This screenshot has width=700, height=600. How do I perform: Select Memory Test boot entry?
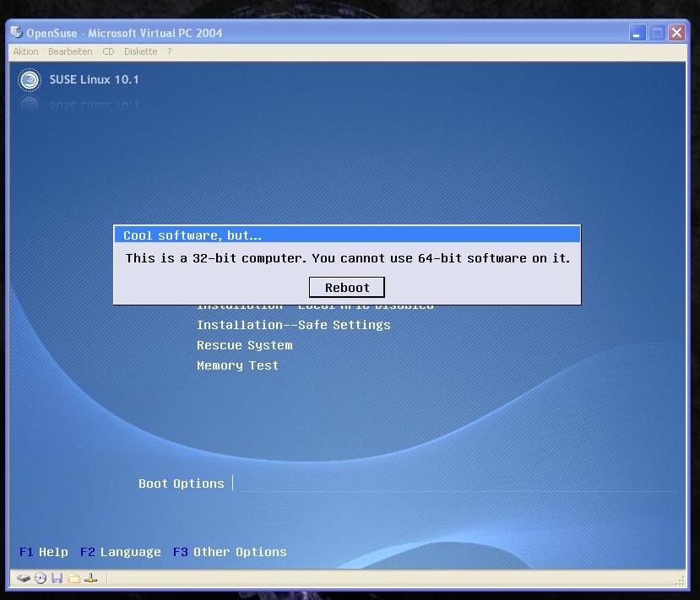click(x=237, y=365)
